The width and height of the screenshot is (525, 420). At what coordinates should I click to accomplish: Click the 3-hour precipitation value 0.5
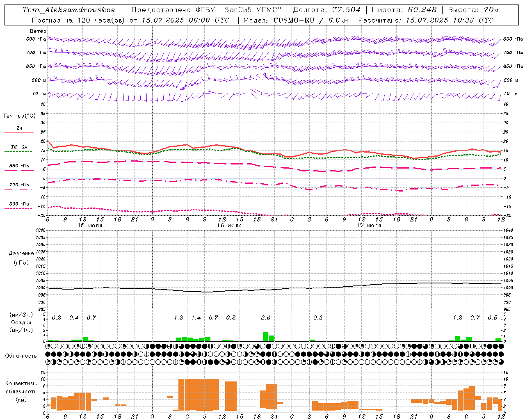(x=492, y=318)
